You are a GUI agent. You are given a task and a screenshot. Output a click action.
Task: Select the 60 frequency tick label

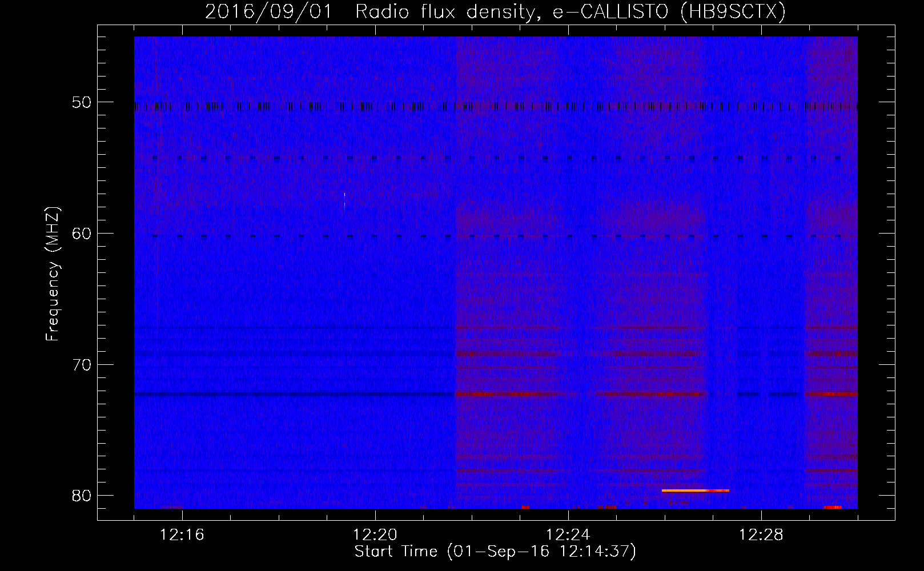[82, 234]
